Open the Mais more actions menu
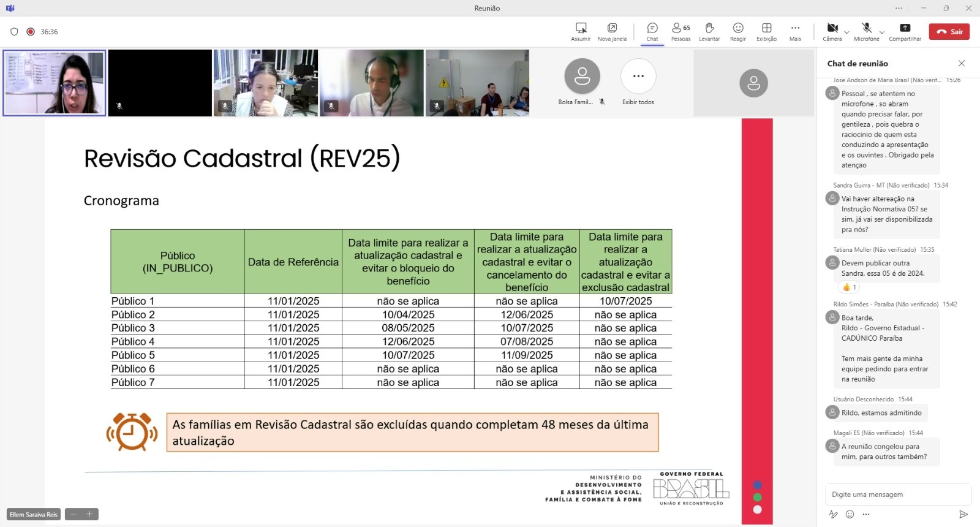Image resolution: width=980 pixels, height=527 pixels. [x=795, y=28]
